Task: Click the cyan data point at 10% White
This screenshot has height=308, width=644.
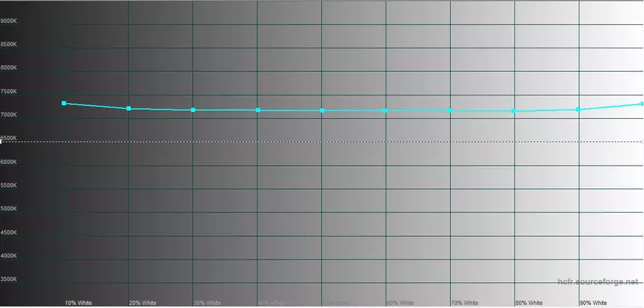Action: 64,103
